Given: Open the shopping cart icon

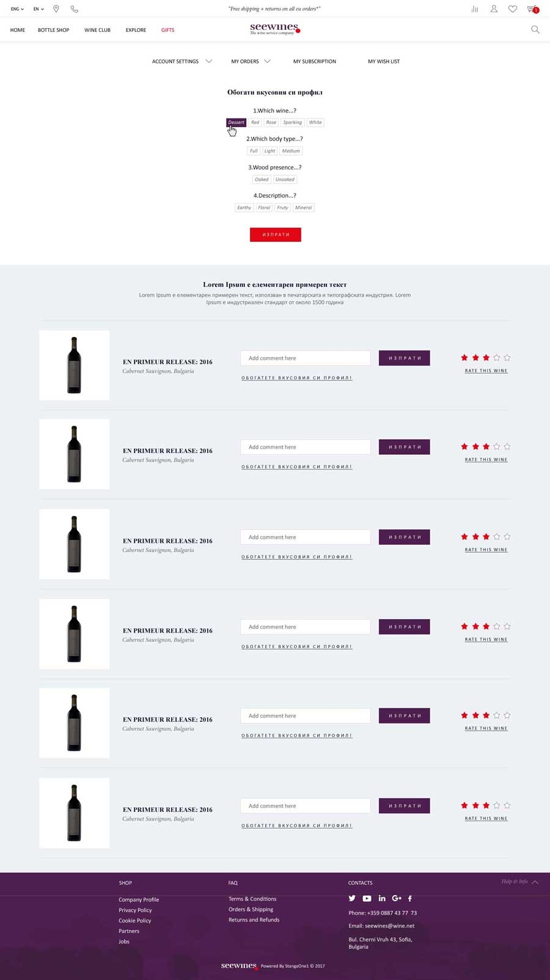Looking at the screenshot, I should pyautogui.click(x=533, y=9).
